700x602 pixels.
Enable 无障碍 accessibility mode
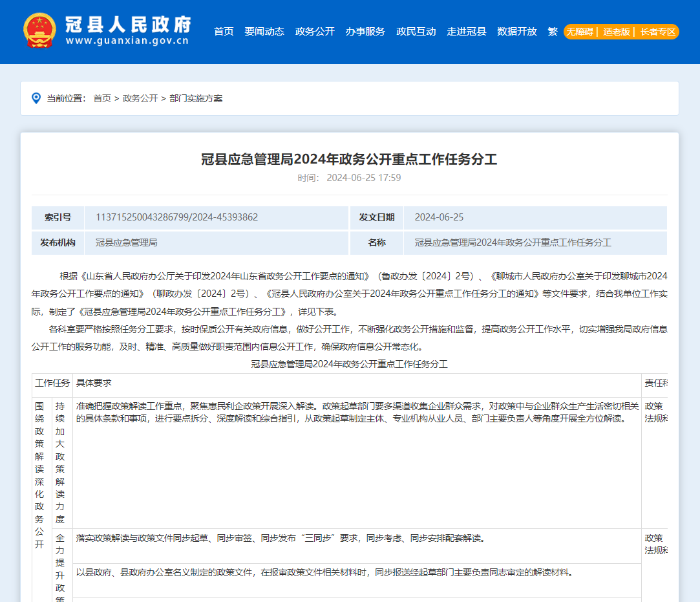580,32
